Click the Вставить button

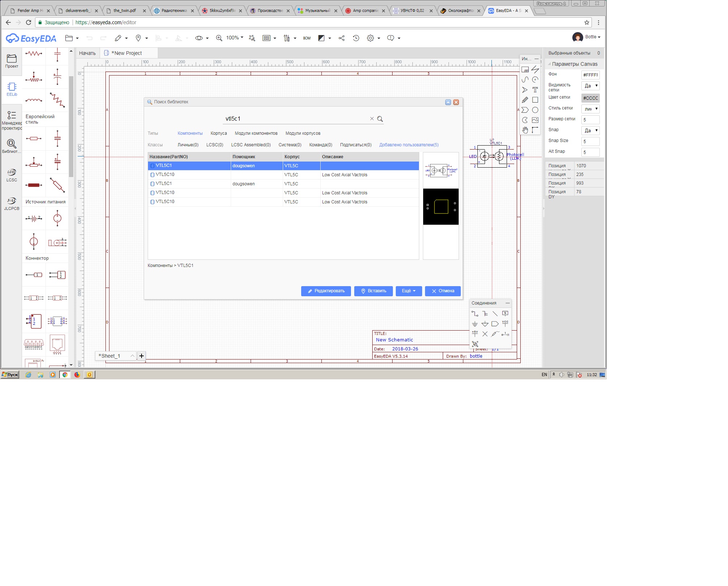373,291
